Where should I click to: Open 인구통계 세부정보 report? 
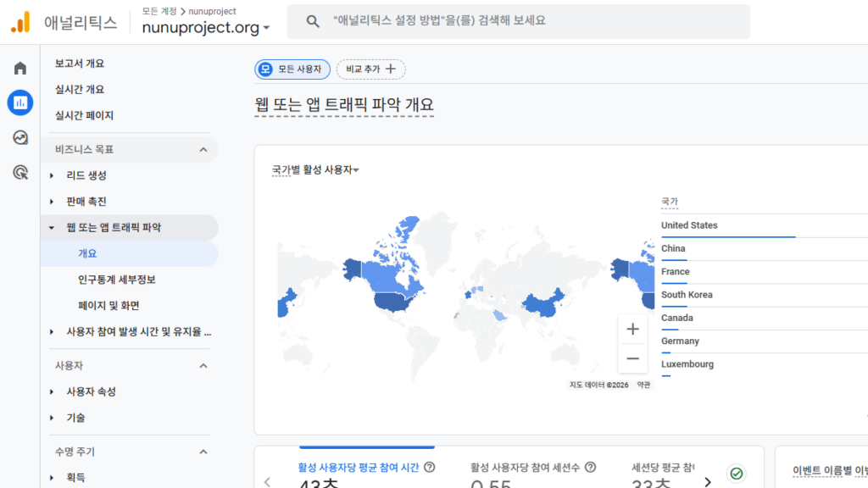tap(117, 280)
